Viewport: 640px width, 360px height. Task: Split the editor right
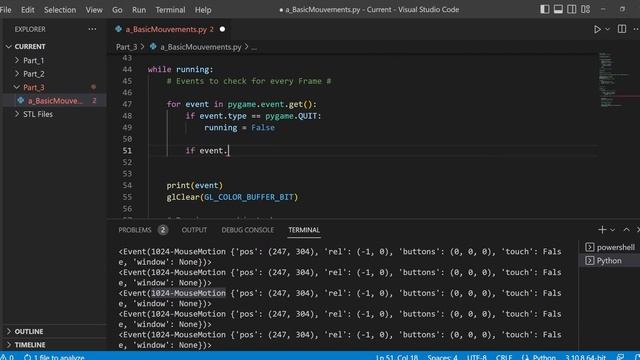click(622, 29)
